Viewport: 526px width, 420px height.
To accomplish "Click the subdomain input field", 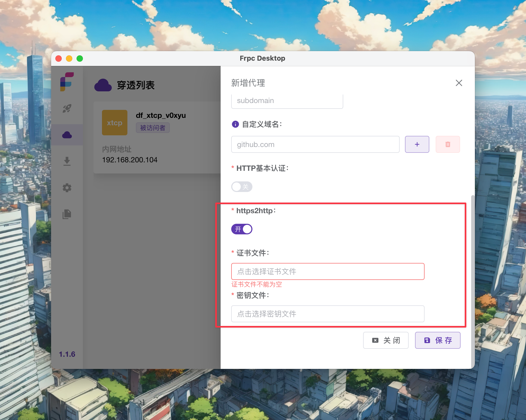I will (x=287, y=101).
